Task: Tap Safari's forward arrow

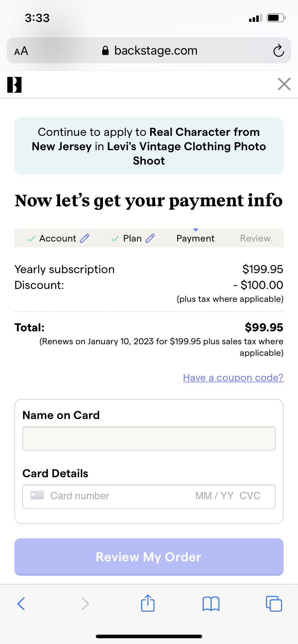Action: pyautogui.click(x=85, y=604)
